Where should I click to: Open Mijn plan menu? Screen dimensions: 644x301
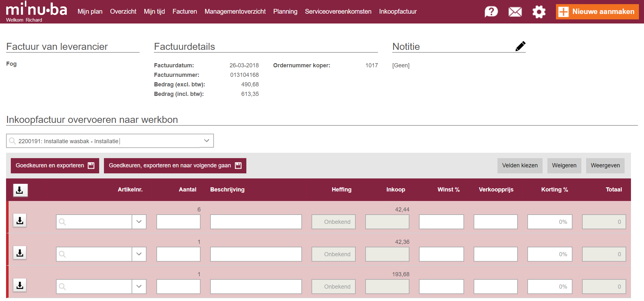pos(90,11)
